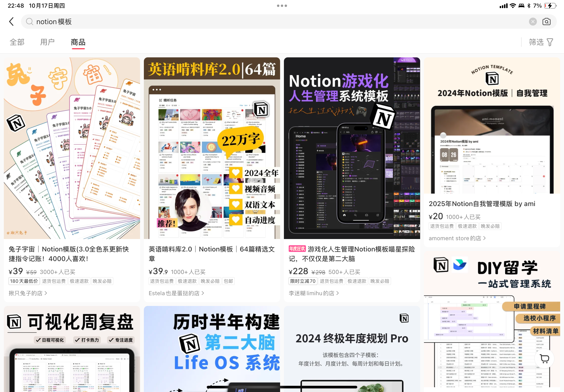Open Estela也是蛋挞的店 shop link
The width and height of the screenshot is (564, 392).
click(176, 293)
